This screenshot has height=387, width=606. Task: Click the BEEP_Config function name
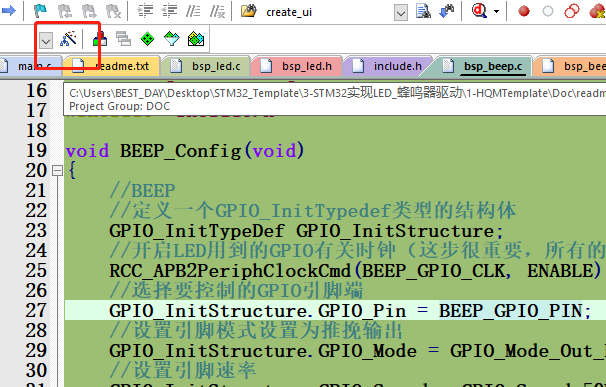pyautogui.click(x=180, y=151)
